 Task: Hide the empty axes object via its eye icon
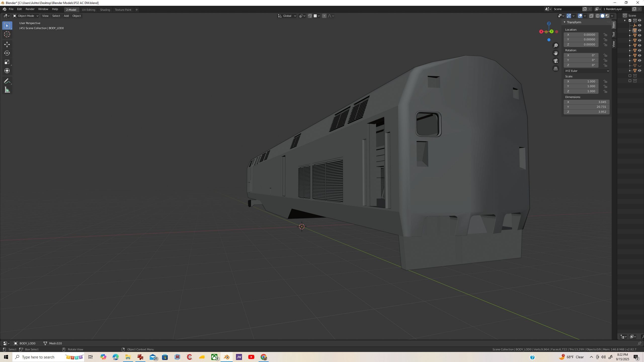(x=640, y=25)
